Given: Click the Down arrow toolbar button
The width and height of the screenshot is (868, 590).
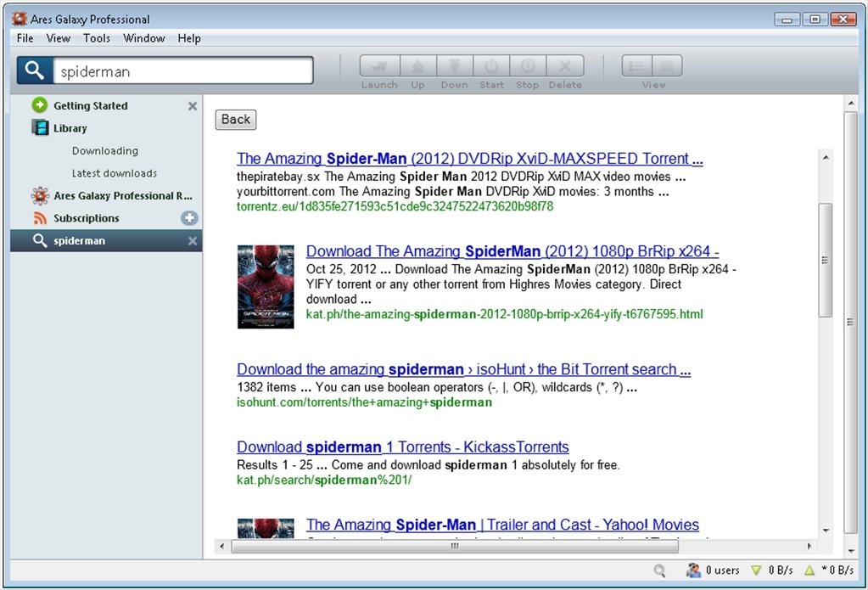Looking at the screenshot, I should click(x=455, y=66).
